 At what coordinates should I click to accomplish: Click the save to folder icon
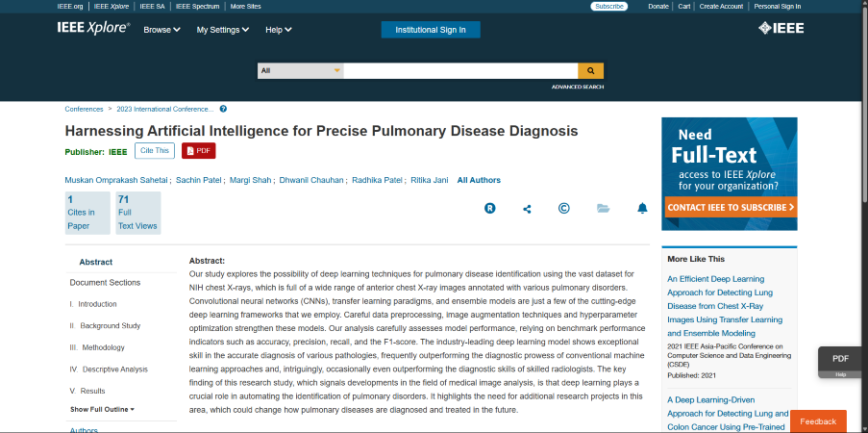[x=604, y=209]
